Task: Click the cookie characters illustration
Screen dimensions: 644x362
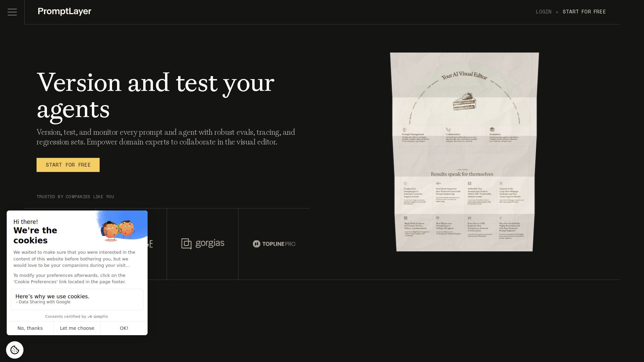Action: [118, 230]
